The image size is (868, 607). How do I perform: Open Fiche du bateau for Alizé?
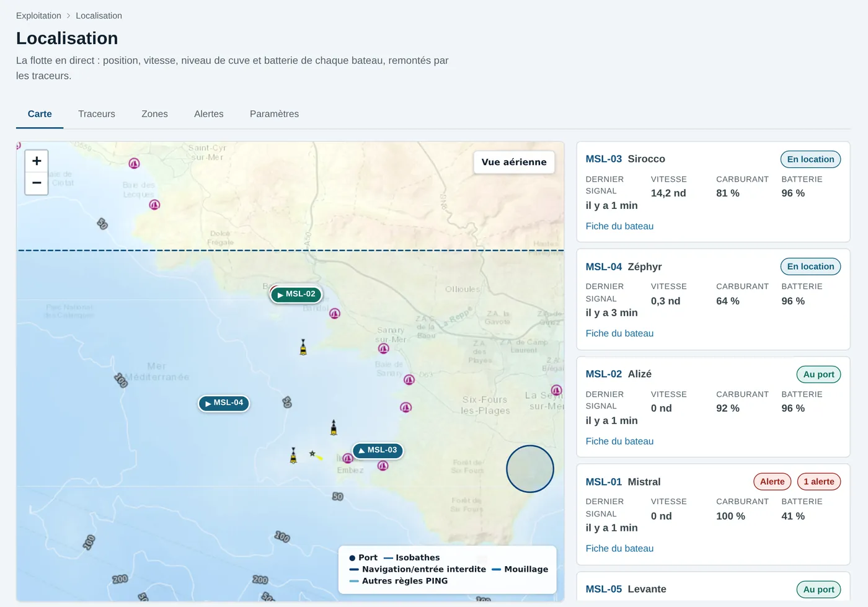(619, 441)
